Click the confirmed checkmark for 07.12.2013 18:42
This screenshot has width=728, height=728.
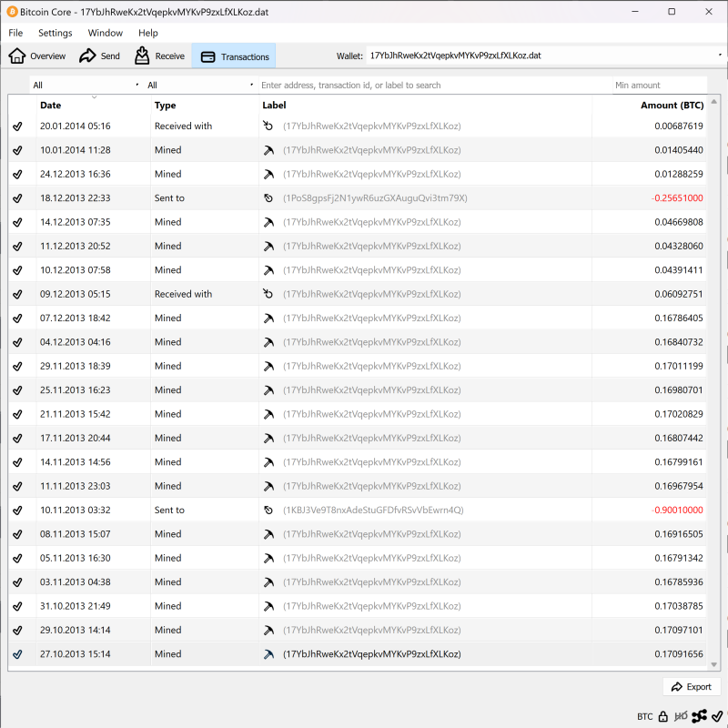pyautogui.click(x=17, y=318)
